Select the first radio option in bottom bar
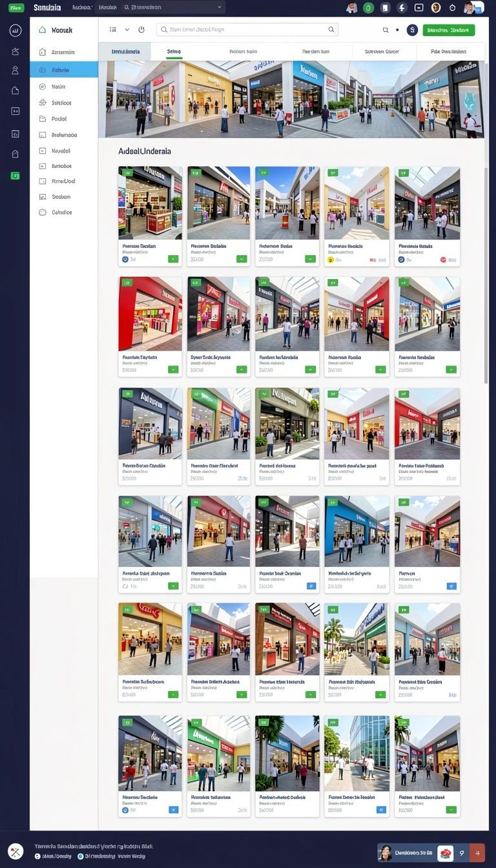The height and width of the screenshot is (868, 496). point(37,856)
